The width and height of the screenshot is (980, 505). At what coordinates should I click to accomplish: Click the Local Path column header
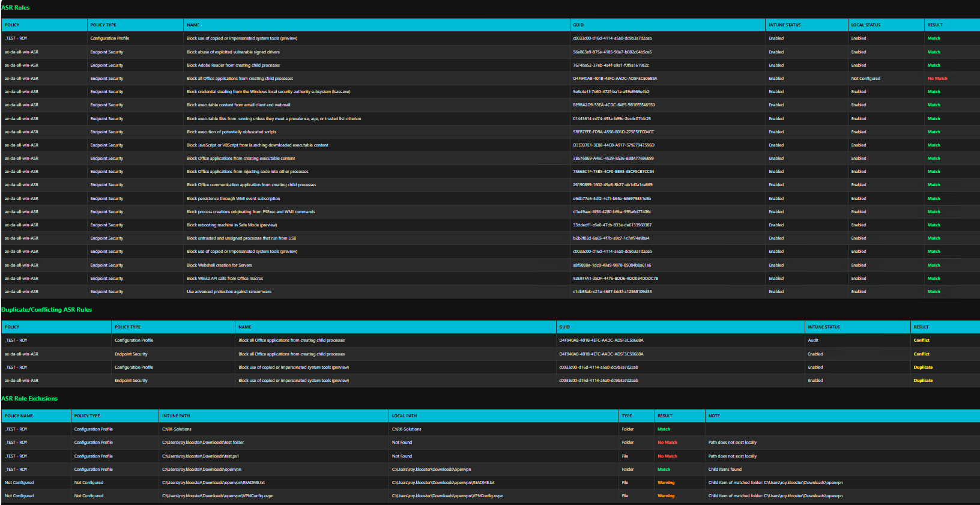(404, 416)
